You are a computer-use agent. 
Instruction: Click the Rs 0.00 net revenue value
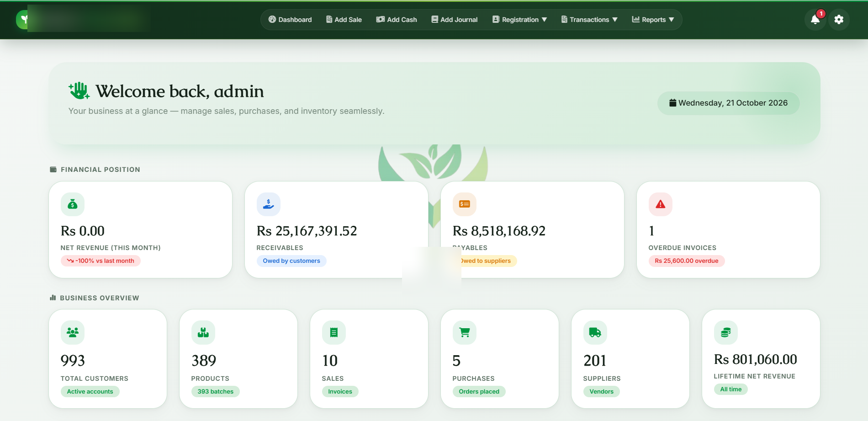pyautogui.click(x=83, y=231)
